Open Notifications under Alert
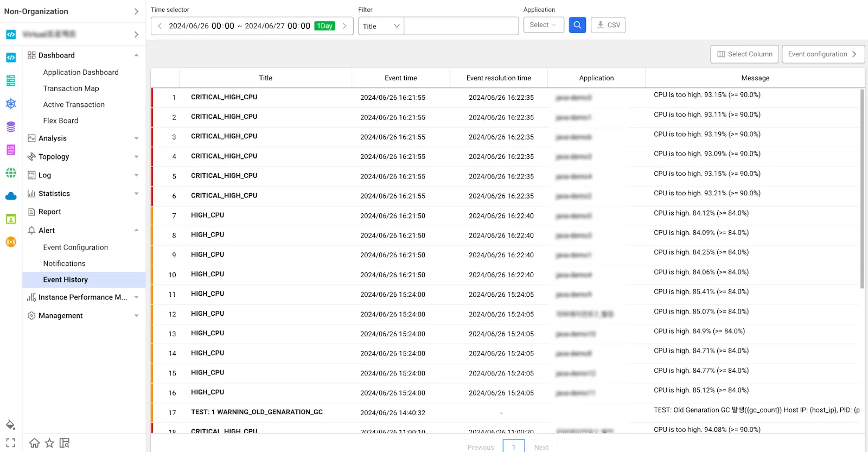Image resolution: width=868 pixels, height=452 pixels. [65, 264]
